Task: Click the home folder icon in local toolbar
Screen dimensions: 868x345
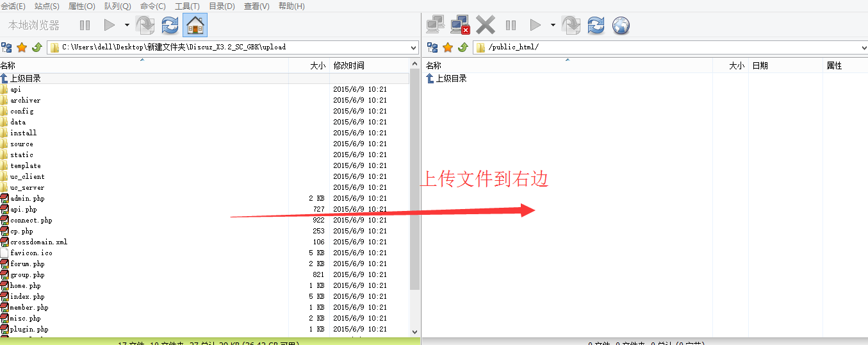Action: 195,25
